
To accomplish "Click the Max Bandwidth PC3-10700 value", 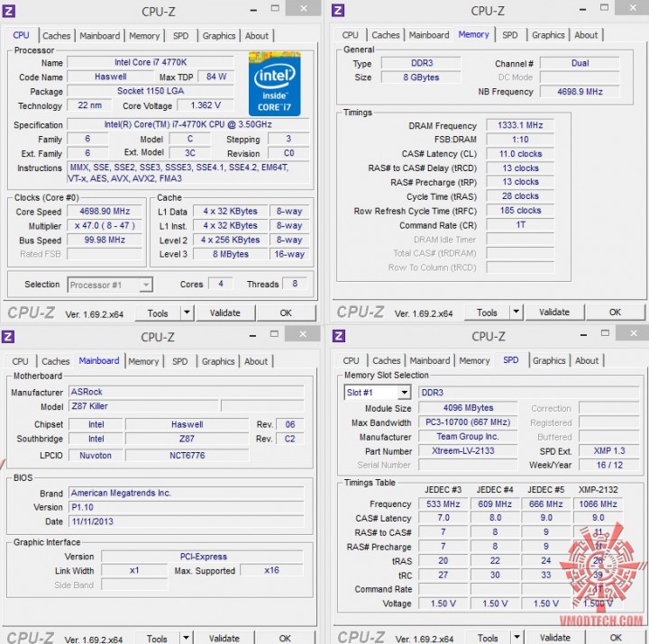I will 468,422.
